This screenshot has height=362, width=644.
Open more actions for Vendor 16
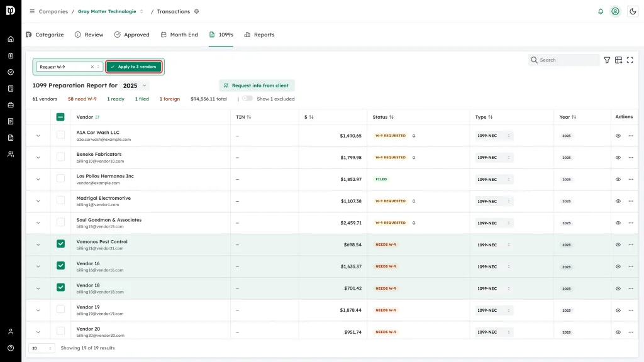(631, 266)
